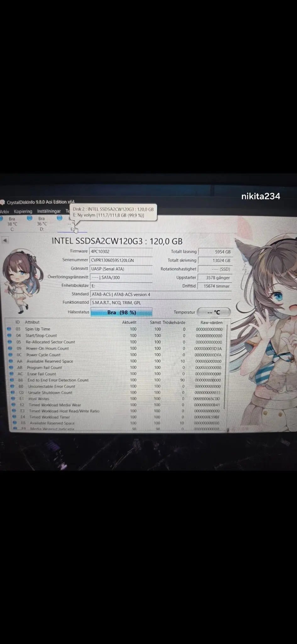
Task: Click the Raw-värden column header
Action: (x=211, y=323)
